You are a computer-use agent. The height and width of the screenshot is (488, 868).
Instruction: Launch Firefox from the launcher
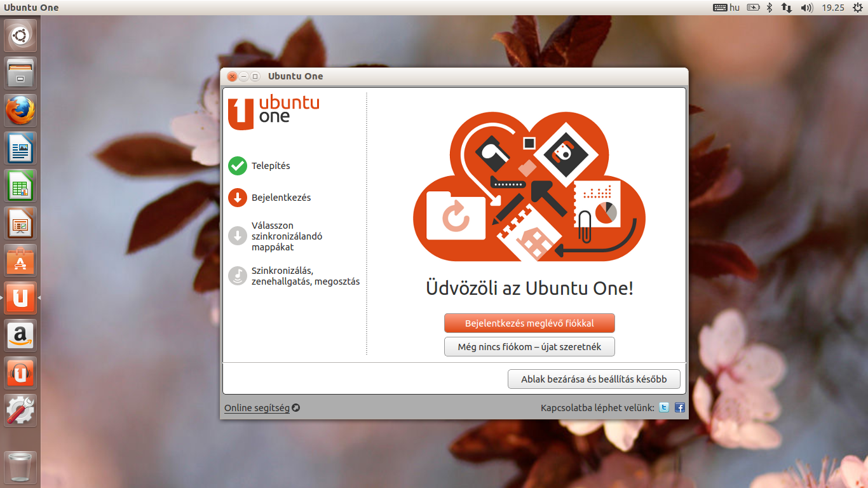(x=20, y=111)
